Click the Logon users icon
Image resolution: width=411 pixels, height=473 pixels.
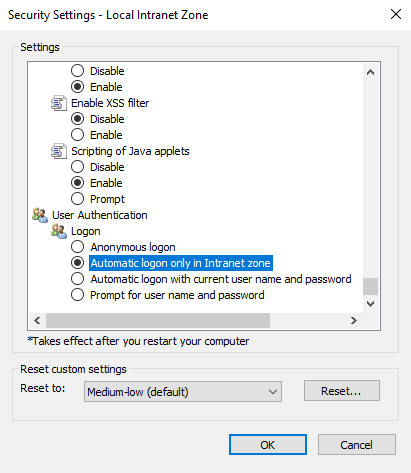pyautogui.click(x=59, y=231)
